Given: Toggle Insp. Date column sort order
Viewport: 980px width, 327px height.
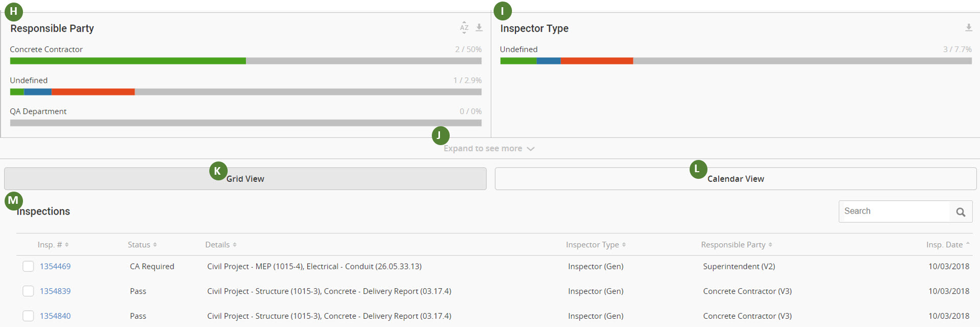Looking at the screenshot, I should pos(968,244).
